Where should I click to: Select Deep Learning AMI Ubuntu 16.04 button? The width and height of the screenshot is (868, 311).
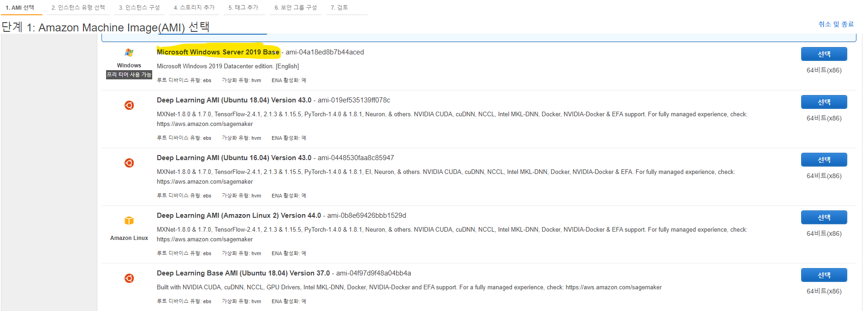click(x=824, y=160)
